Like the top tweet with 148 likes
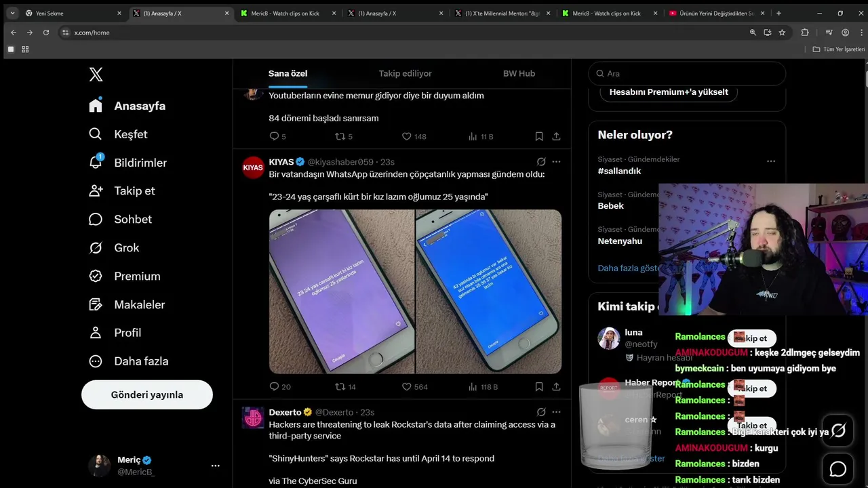Image resolution: width=868 pixels, height=488 pixels. pyautogui.click(x=406, y=136)
